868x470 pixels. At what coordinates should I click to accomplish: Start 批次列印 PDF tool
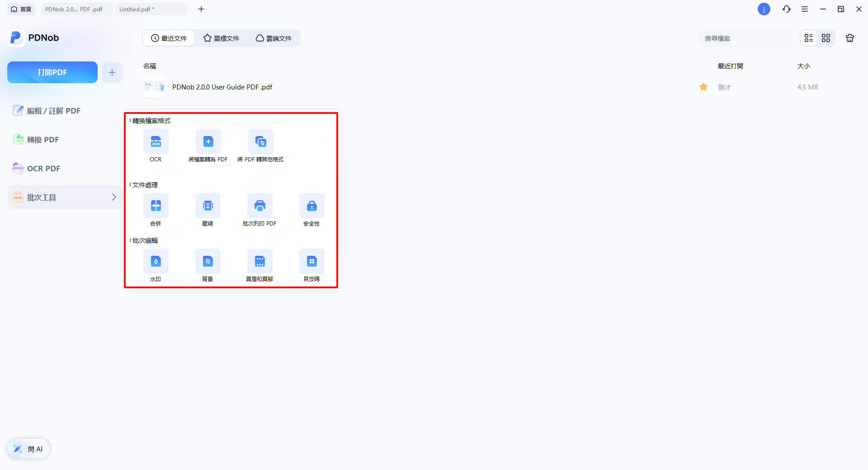(260, 206)
